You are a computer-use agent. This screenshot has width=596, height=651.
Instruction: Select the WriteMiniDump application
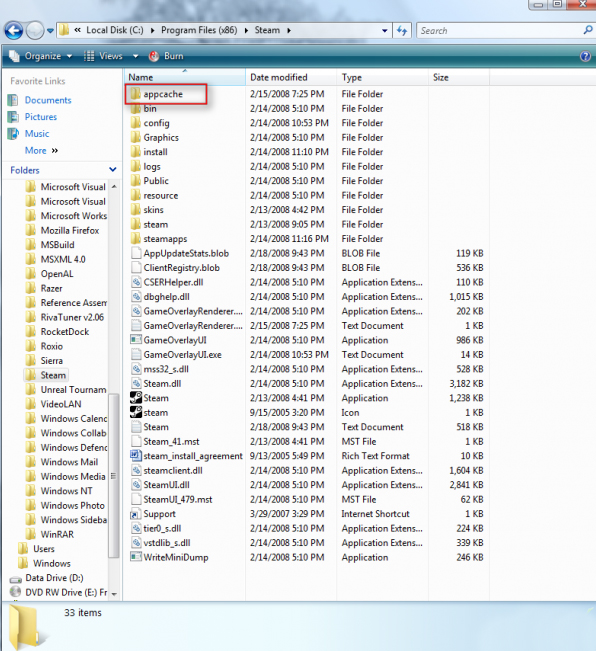pyautogui.click(x=169, y=557)
